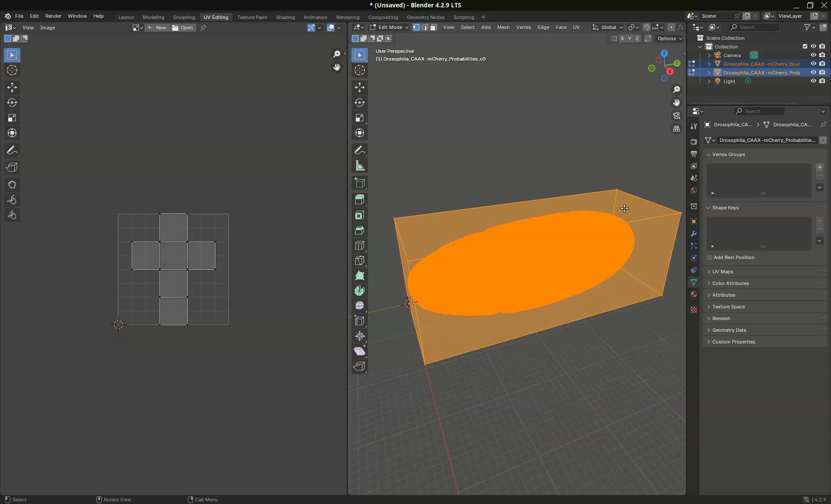
Task: Click the Open image button
Action: [x=183, y=28]
